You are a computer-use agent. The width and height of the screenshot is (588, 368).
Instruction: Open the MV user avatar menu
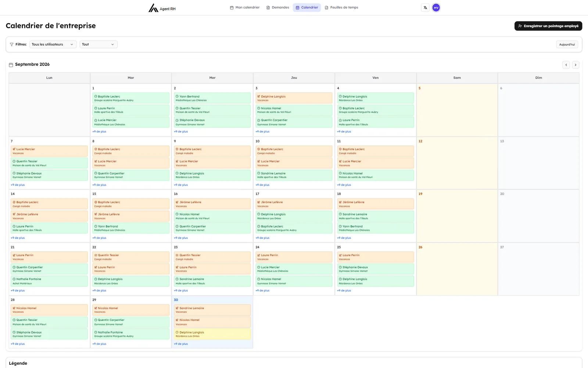436,8
